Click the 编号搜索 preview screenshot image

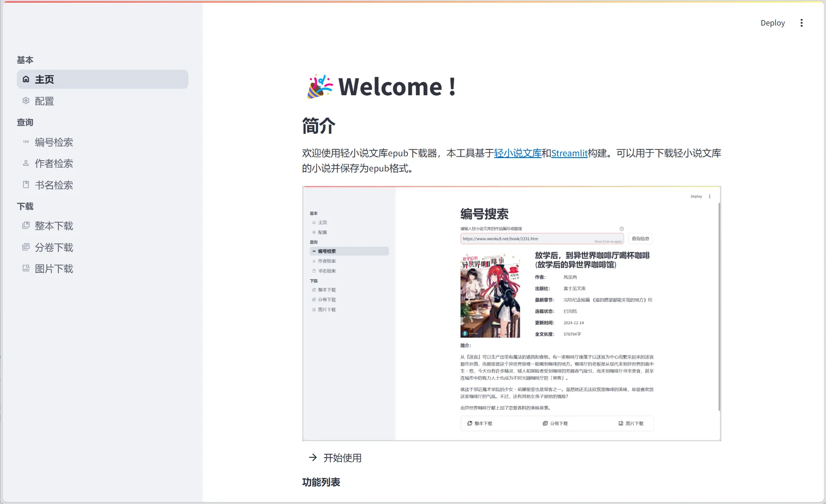pyautogui.click(x=512, y=313)
